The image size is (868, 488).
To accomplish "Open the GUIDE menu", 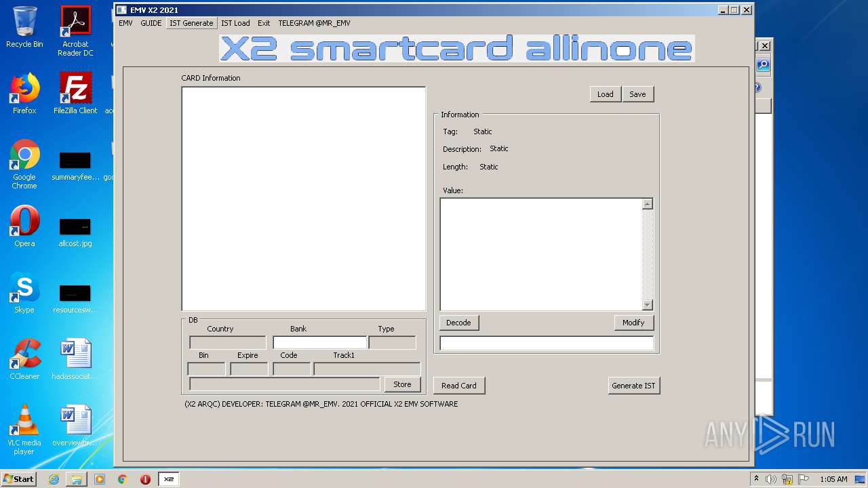I will click(151, 23).
